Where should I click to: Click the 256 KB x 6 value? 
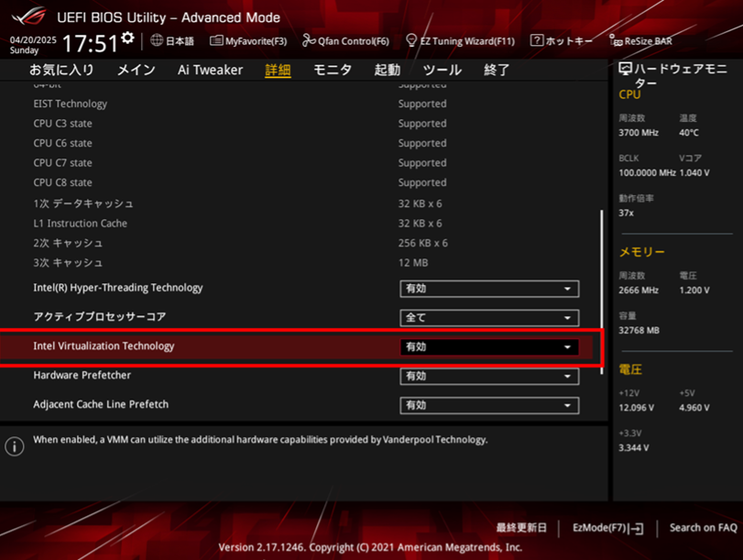[422, 243]
